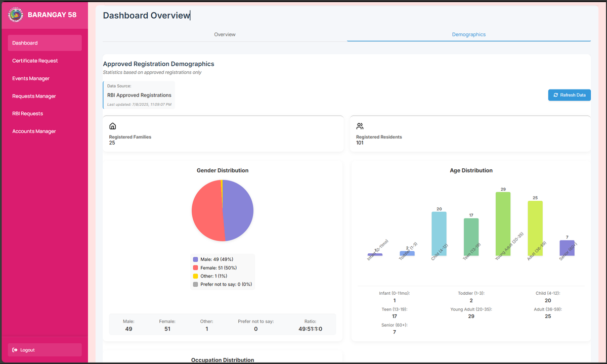Image resolution: width=607 pixels, height=364 pixels.
Task: Click the Male: 49 (49%) legend label
Action: pos(217,259)
